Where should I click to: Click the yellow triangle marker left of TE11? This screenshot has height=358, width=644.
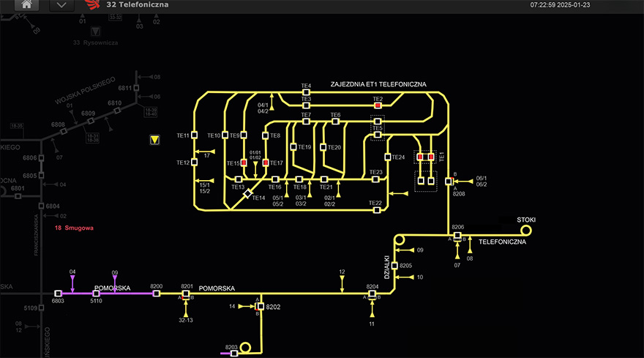click(154, 140)
